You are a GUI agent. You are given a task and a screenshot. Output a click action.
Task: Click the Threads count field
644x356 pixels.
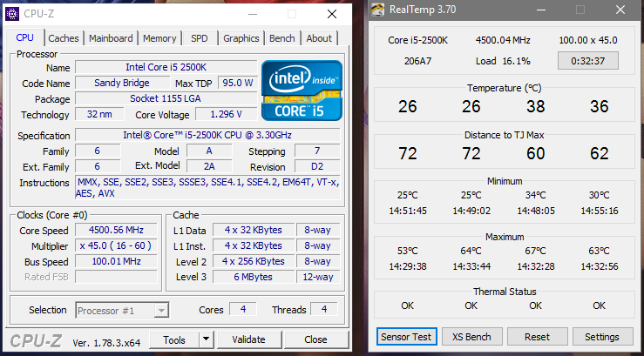324,309
